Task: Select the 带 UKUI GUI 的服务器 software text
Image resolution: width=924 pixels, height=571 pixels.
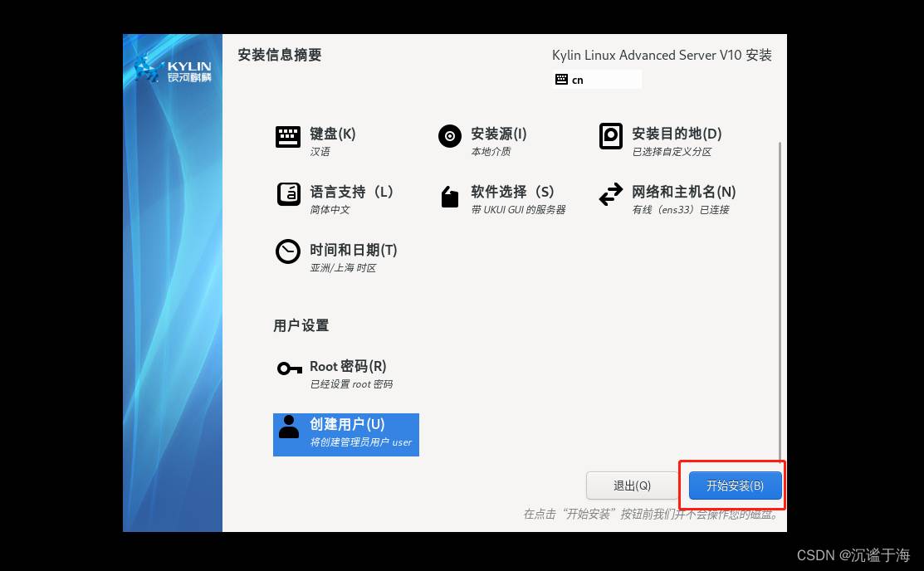Action: coord(518,210)
